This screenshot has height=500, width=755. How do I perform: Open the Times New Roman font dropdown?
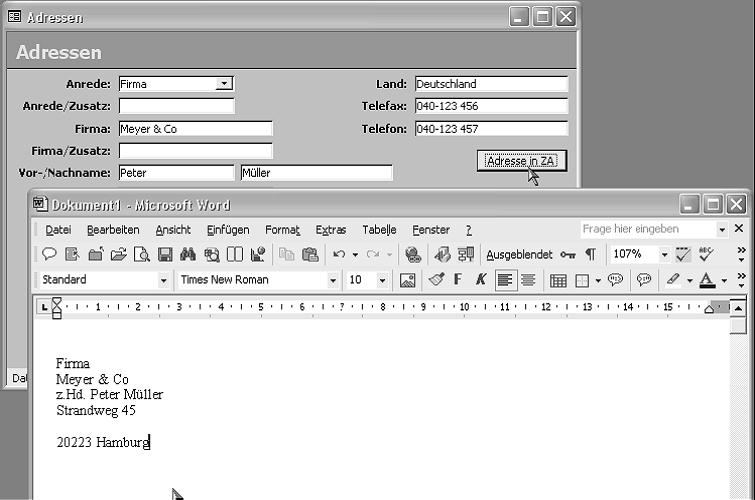coord(332,280)
